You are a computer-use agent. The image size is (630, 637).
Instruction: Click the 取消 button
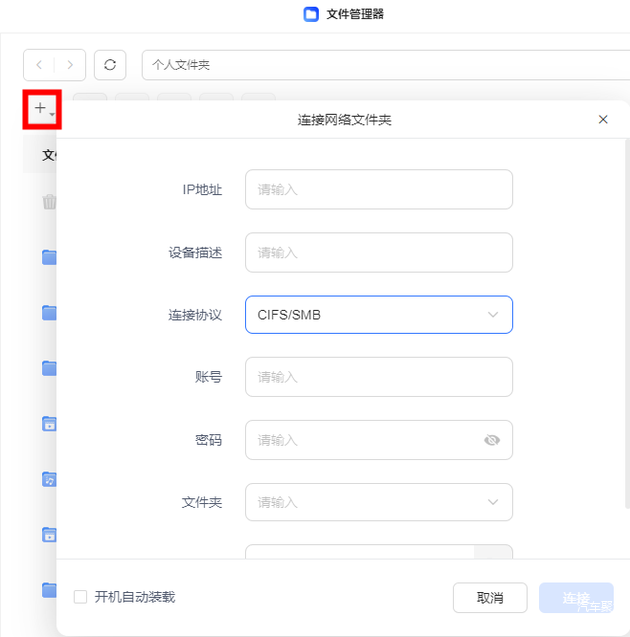pos(490,598)
